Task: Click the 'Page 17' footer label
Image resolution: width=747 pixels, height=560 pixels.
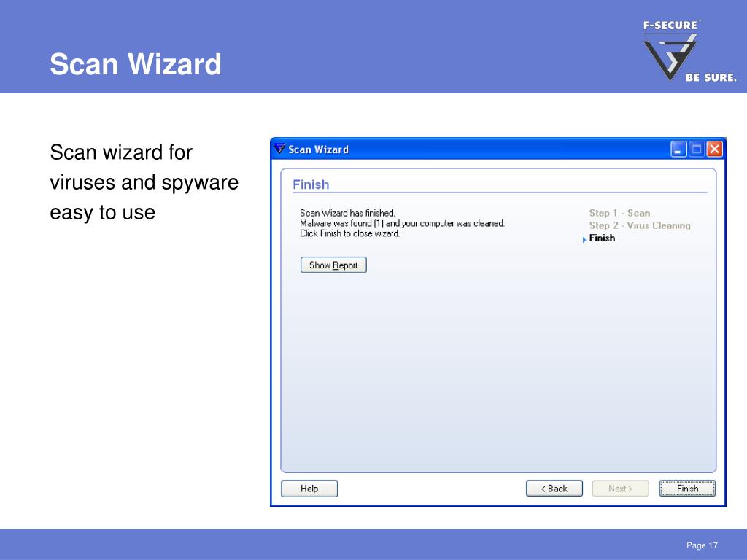Action: 702,545
